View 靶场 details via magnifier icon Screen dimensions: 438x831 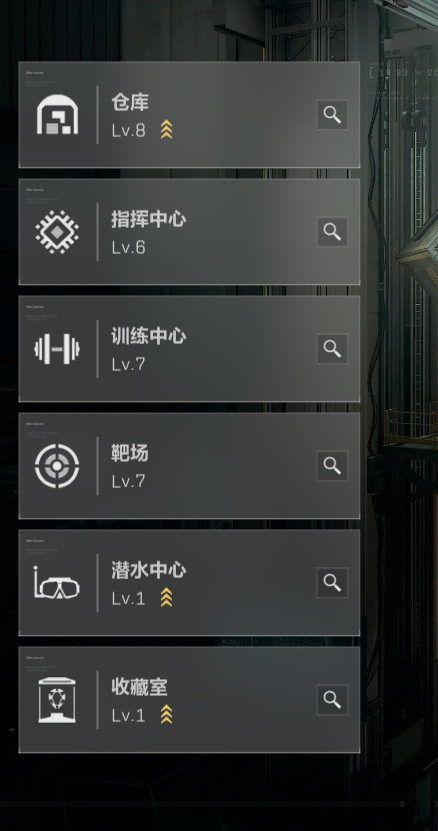(x=332, y=466)
